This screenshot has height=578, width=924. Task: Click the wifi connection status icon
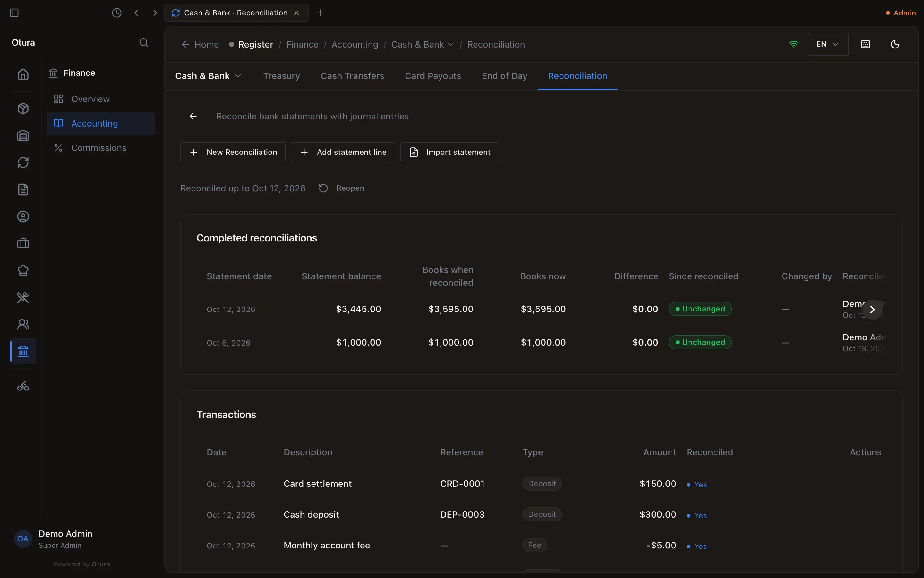point(793,44)
